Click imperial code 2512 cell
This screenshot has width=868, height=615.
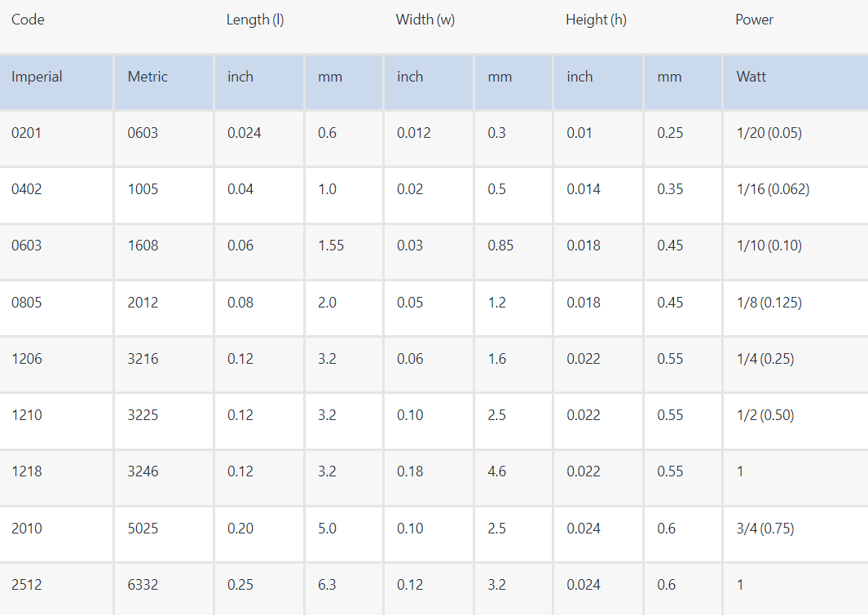(x=26, y=585)
